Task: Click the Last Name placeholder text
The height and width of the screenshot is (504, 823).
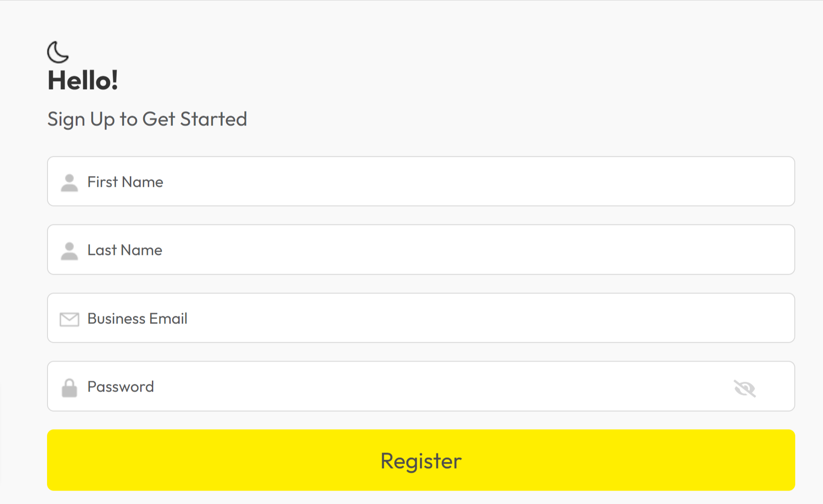Action: (x=125, y=250)
